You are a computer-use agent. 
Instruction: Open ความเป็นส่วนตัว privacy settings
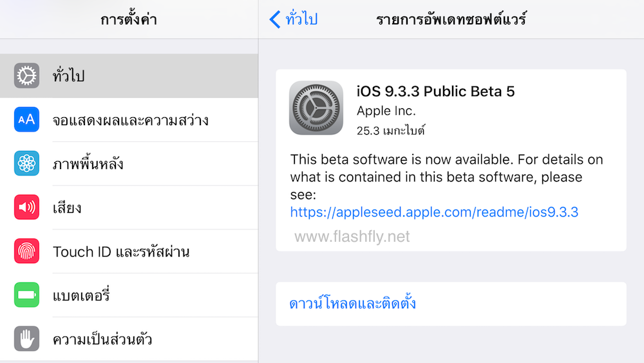pos(102,339)
